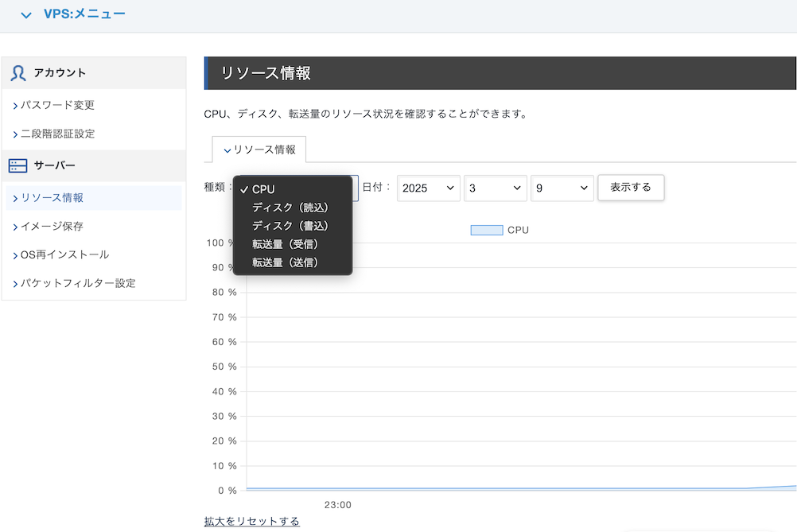The height and width of the screenshot is (532, 797).
Task: Open the day dropdown showing 9
Action: click(x=562, y=188)
